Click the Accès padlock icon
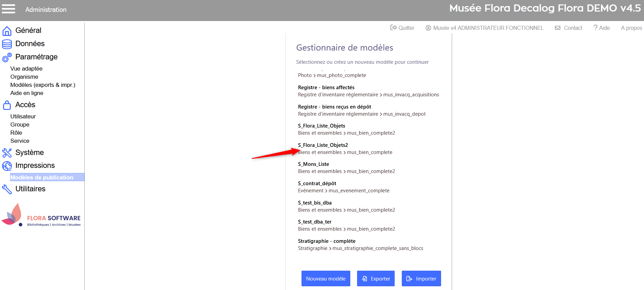The width and height of the screenshot is (644, 290). tap(7, 105)
